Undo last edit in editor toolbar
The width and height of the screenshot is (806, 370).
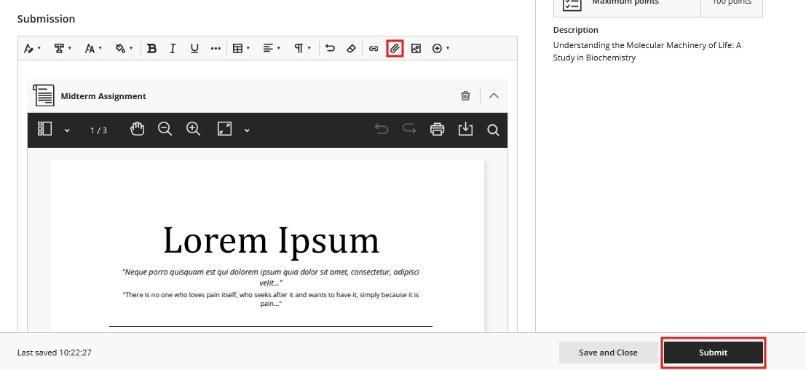tap(330, 49)
